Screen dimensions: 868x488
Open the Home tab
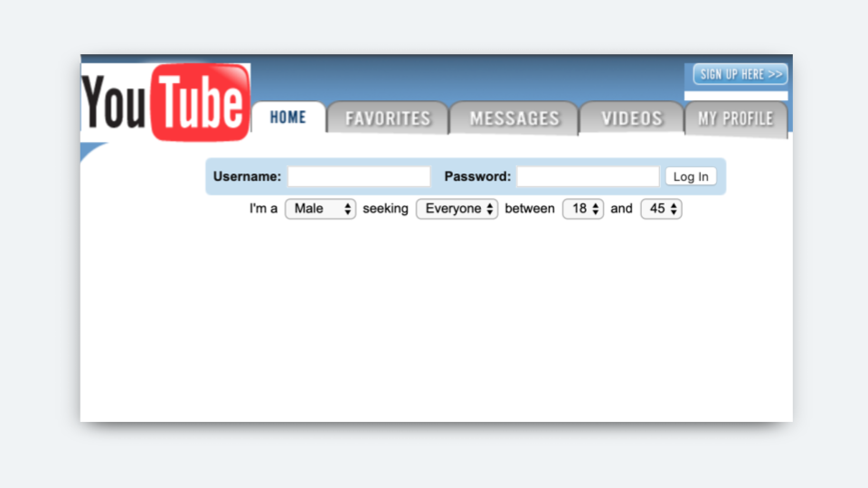coord(288,117)
